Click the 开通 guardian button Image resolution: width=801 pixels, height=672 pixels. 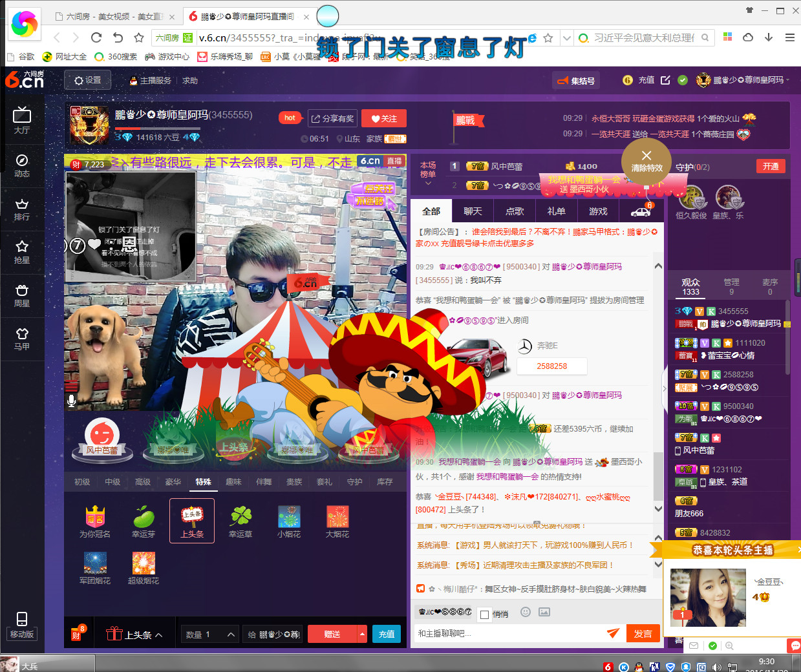coord(771,166)
